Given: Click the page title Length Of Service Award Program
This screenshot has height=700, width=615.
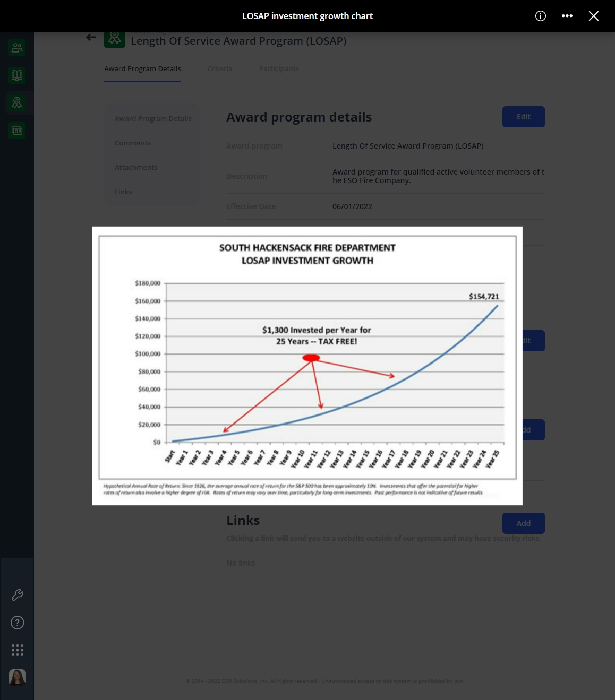Looking at the screenshot, I should [x=238, y=41].
